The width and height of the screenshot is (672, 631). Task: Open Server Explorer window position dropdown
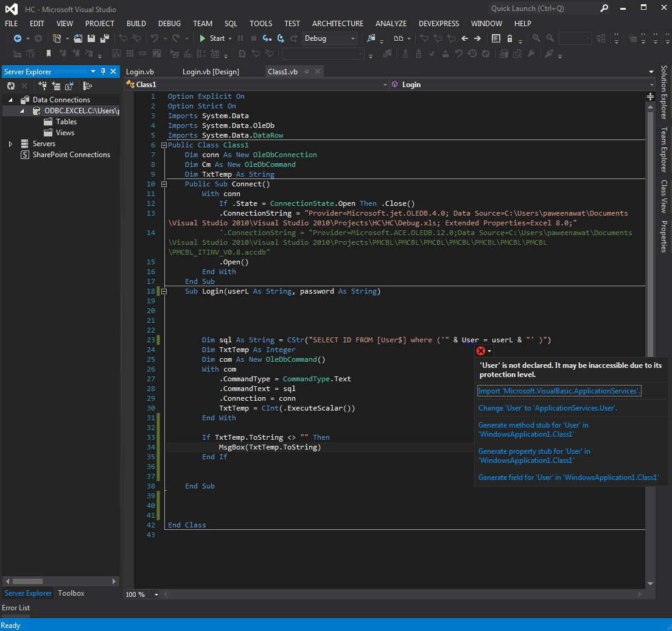click(x=93, y=72)
